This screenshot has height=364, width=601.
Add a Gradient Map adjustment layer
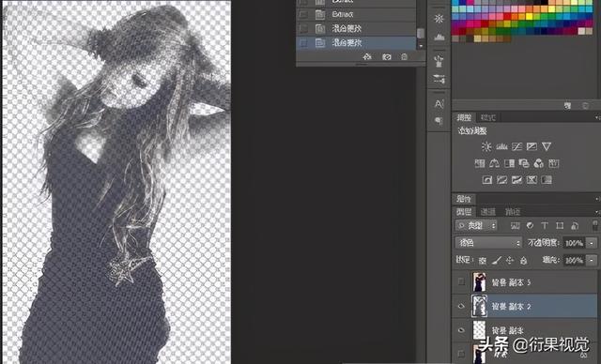(x=547, y=180)
